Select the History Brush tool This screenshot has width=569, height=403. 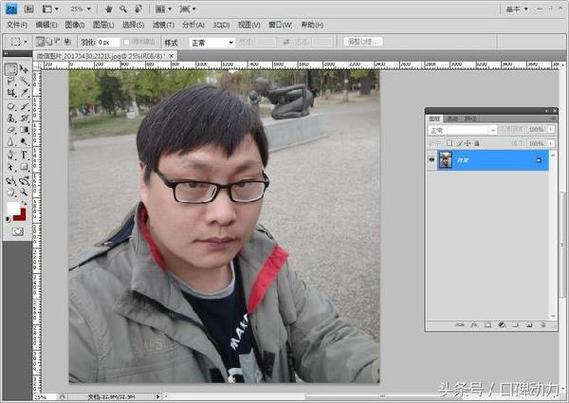click(24, 118)
